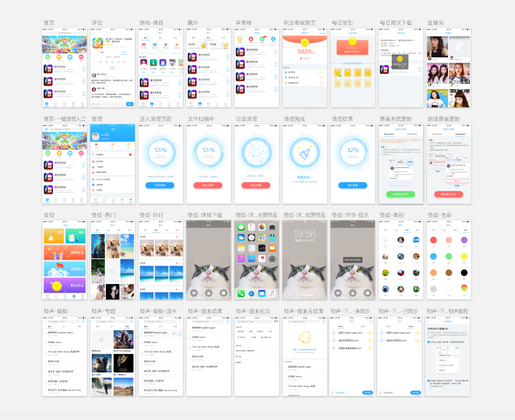The image size is (515, 420).
Task: Tap the lock icon in 壁纸-详情-提示 screen
Action: [353, 292]
